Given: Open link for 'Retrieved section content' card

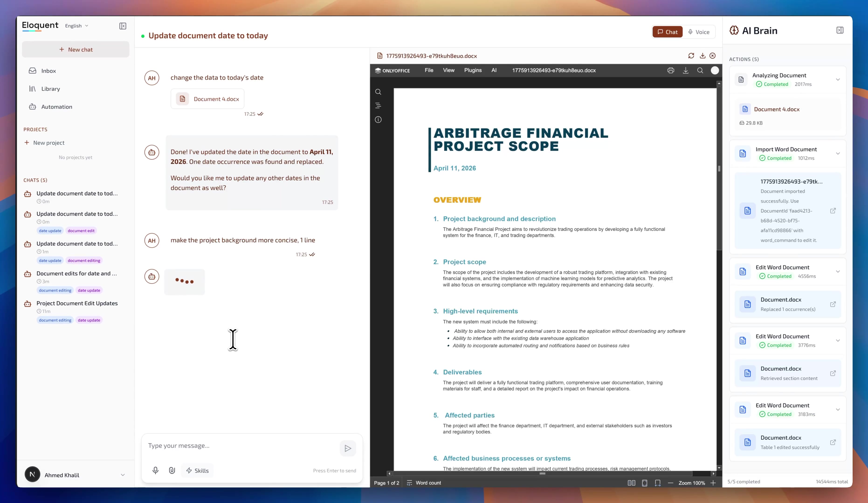Looking at the screenshot, I should 833,373.
